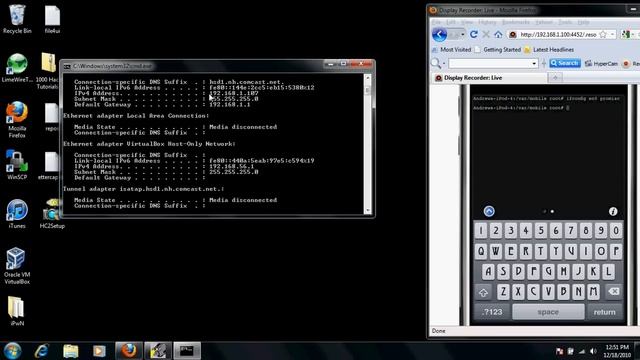Click the shift key on the iPod keyboard
640x360 pixels.
(x=483, y=292)
